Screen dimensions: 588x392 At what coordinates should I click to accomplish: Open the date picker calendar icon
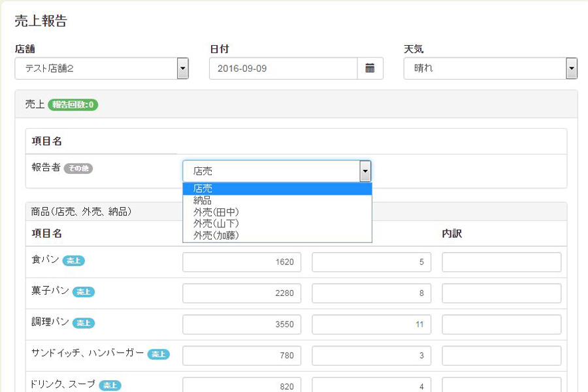[x=370, y=69]
